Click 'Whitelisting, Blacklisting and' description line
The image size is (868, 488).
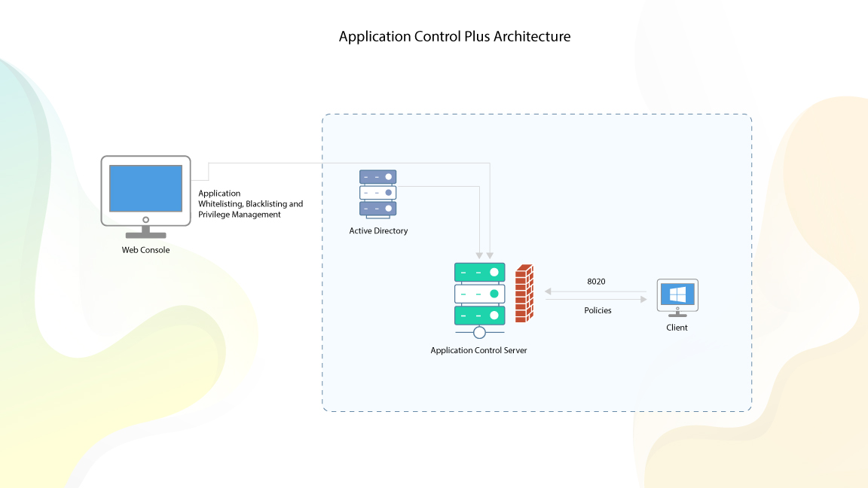pos(251,204)
